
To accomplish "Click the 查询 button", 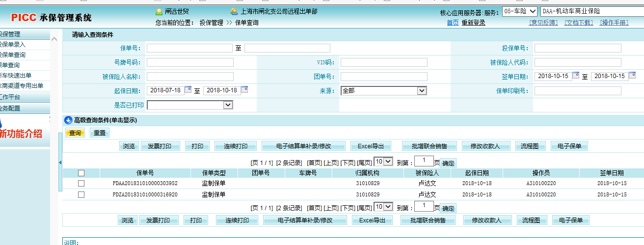I will (75, 133).
